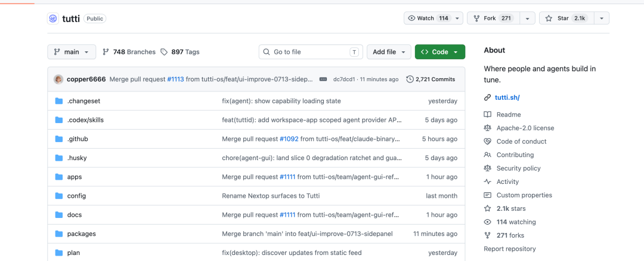The width and height of the screenshot is (644, 261).
Task: Open commit hash dc7dcd1
Action: coord(344,79)
